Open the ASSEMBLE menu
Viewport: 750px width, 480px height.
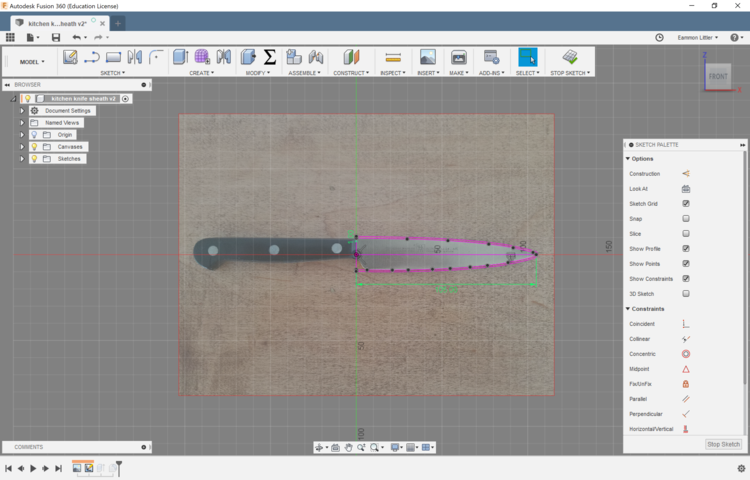tap(304, 73)
